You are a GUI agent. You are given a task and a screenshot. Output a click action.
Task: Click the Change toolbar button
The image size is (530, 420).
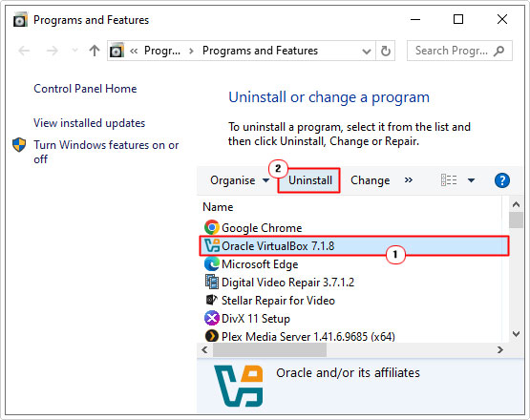pos(371,180)
